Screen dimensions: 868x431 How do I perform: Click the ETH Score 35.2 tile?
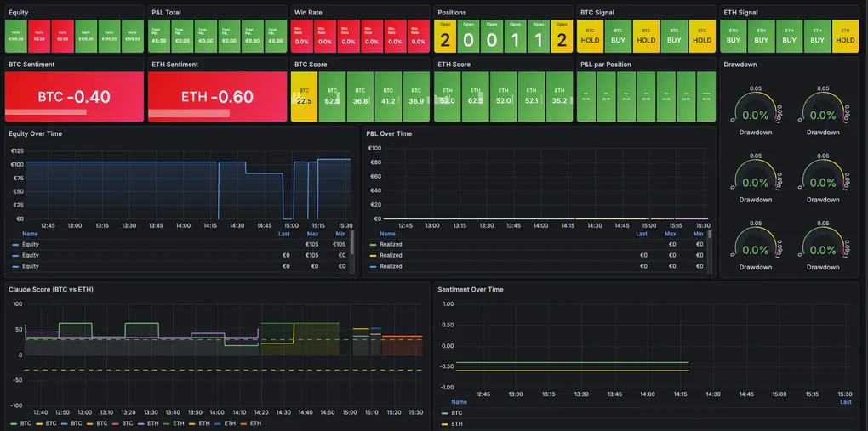[559, 97]
